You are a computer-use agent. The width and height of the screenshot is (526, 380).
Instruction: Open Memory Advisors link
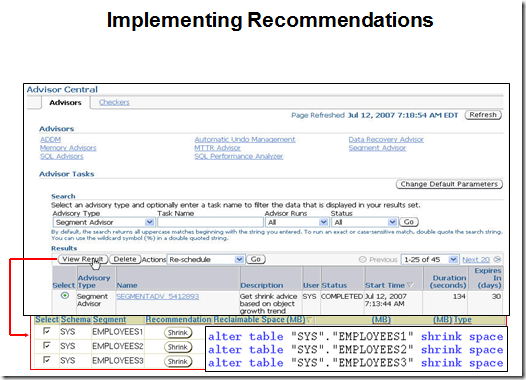pos(68,148)
